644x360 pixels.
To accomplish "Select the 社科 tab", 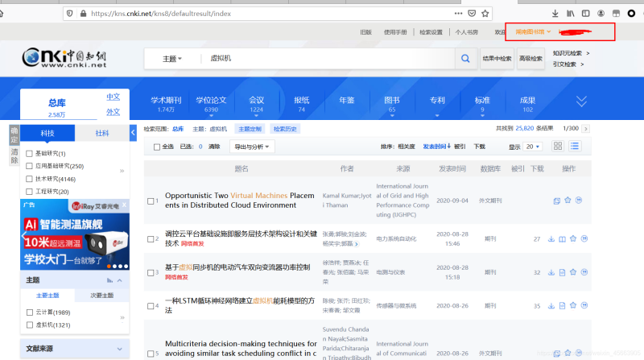I will 102,133.
